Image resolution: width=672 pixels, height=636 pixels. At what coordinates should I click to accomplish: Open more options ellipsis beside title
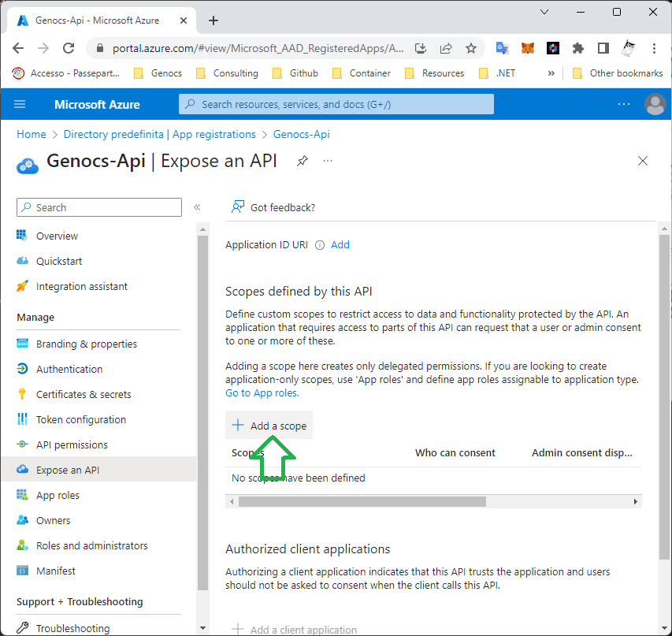point(328,161)
